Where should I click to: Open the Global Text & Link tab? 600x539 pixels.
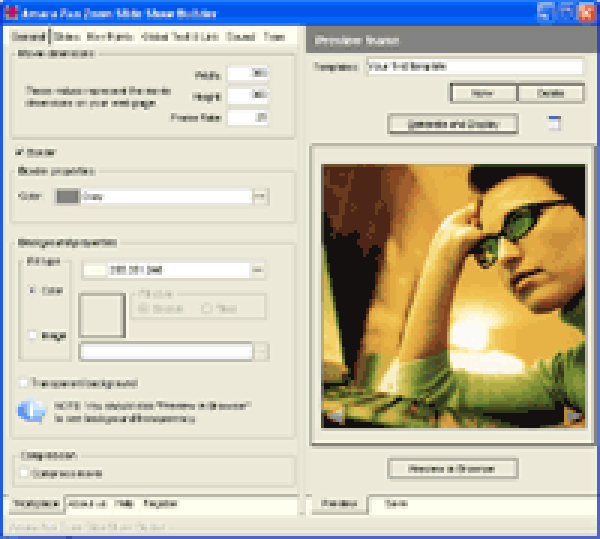coord(180,37)
